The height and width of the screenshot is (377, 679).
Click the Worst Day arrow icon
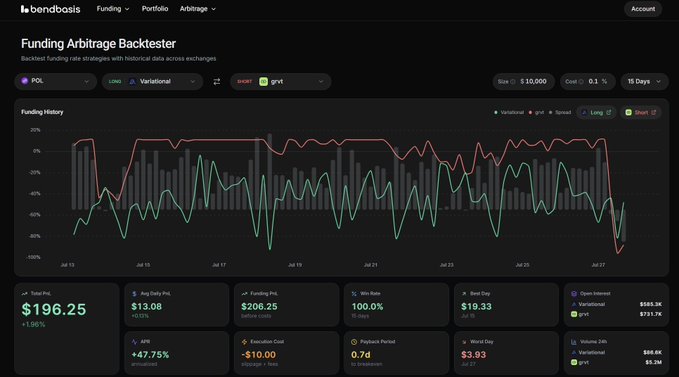464,342
